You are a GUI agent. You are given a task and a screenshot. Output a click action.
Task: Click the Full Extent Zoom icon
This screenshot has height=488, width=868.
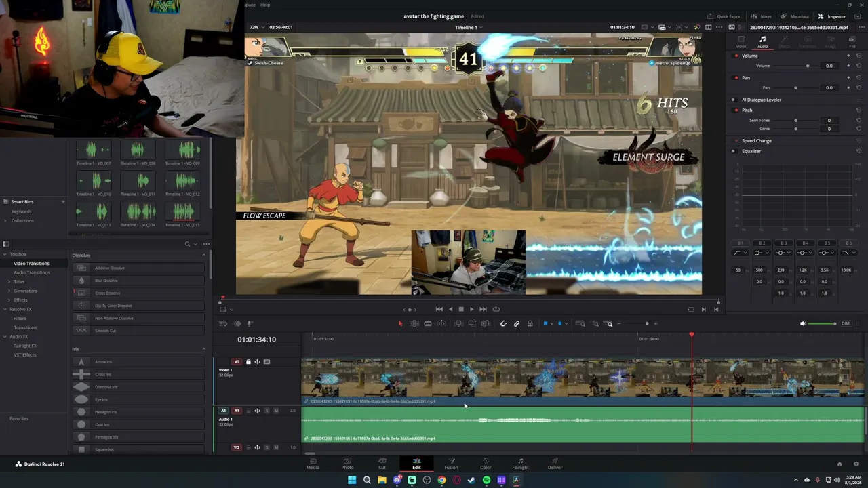[x=580, y=323]
